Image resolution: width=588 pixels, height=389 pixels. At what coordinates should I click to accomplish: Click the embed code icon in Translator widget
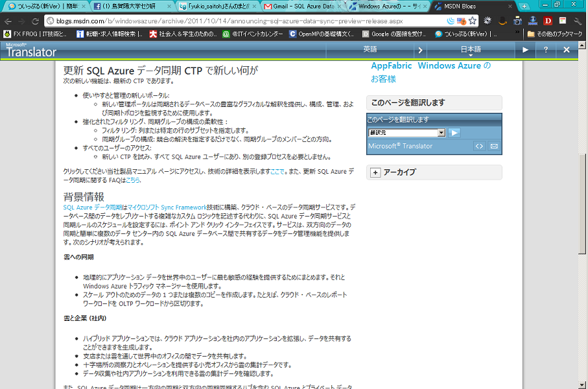pyautogui.click(x=479, y=147)
